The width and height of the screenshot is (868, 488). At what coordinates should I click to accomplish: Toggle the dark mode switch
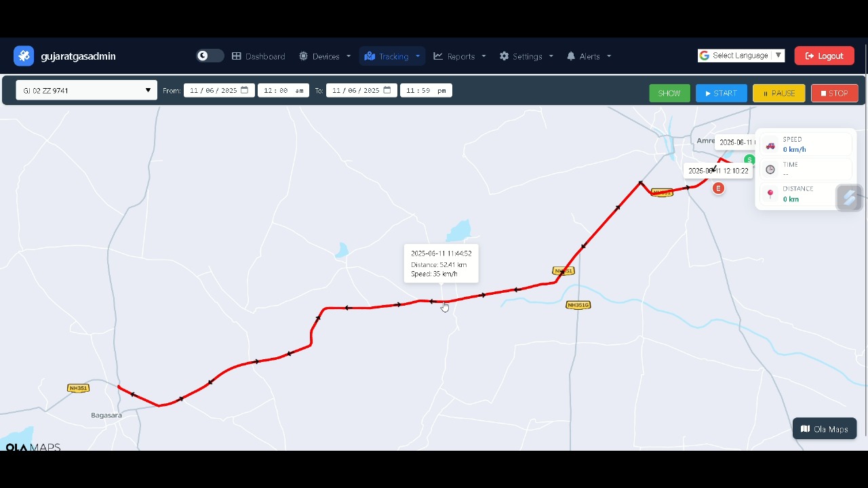pyautogui.click(x=210, y=56)
